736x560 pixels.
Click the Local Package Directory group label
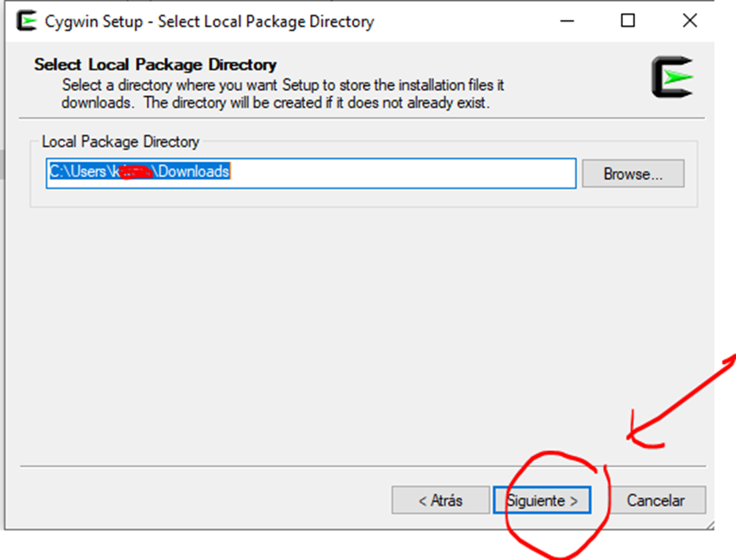(120, 142)
